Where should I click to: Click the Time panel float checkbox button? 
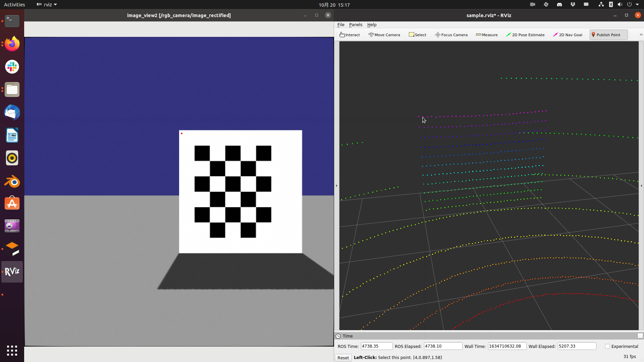640,336
